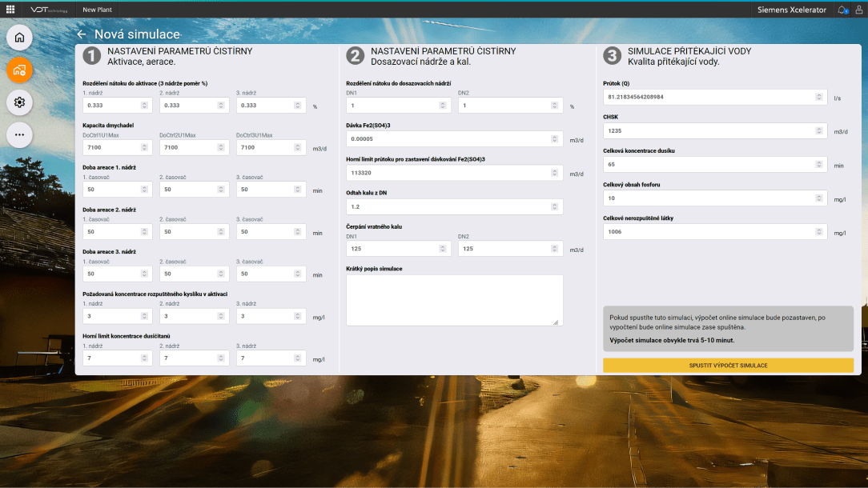Click the DN2 Čerpání vratného kalu field

tap(504, 249)
